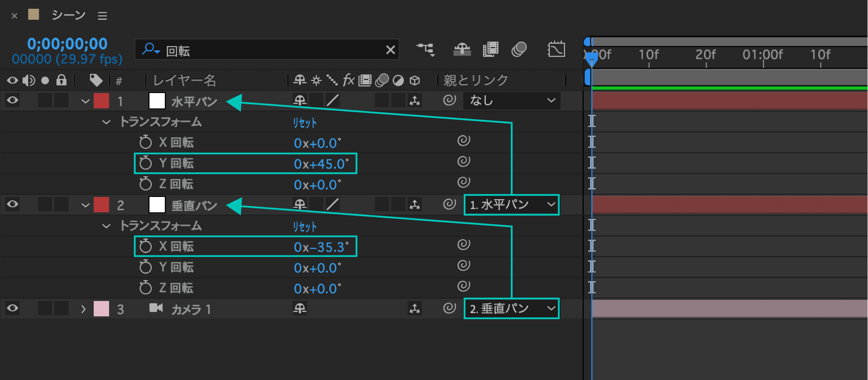Click the pick whip of カメラ 1 layer
This screenshot has height=380, width=868.
tap(449, 308)
